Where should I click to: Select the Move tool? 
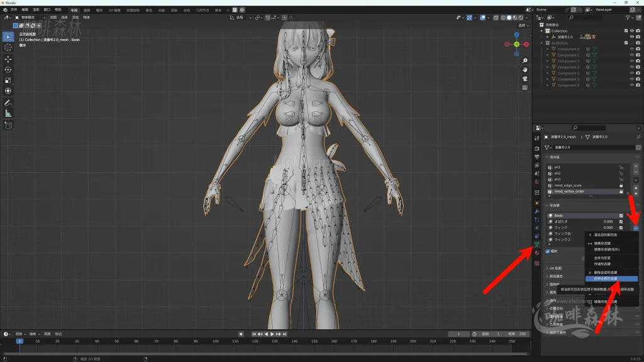pyautogui.click(x=8, y=59)
